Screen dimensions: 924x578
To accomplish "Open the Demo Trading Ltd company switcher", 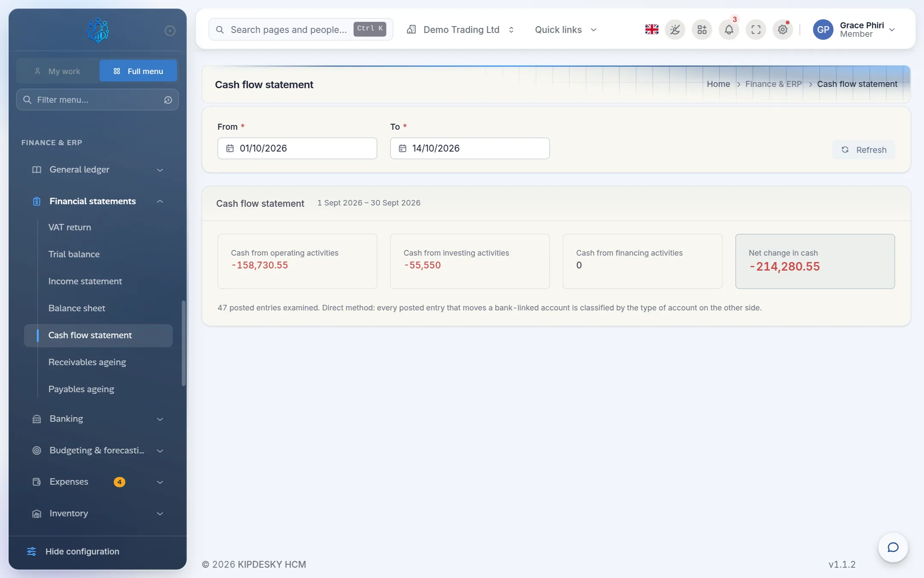I will click(x=460, y=30).
